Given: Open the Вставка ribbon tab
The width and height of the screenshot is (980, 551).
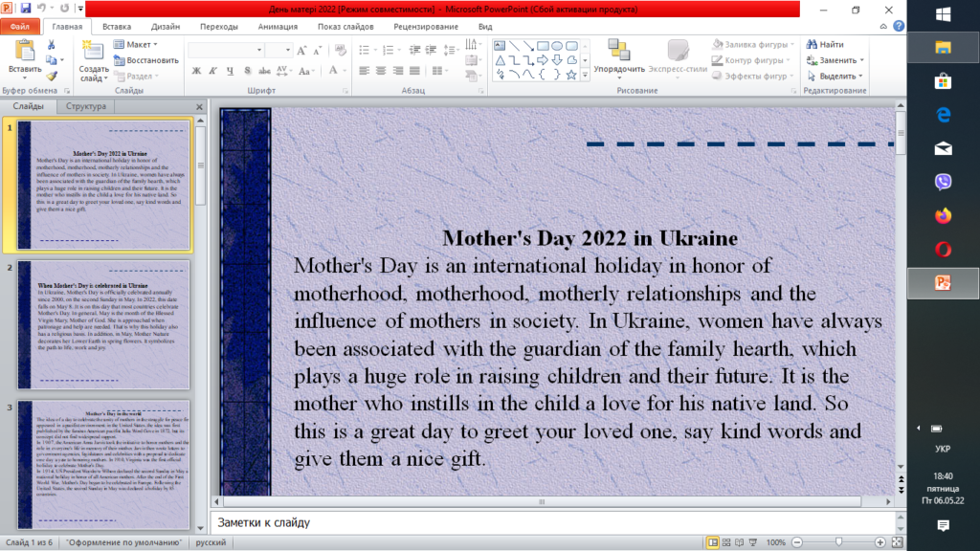Looking at the screenshot, I should [117, 28].
